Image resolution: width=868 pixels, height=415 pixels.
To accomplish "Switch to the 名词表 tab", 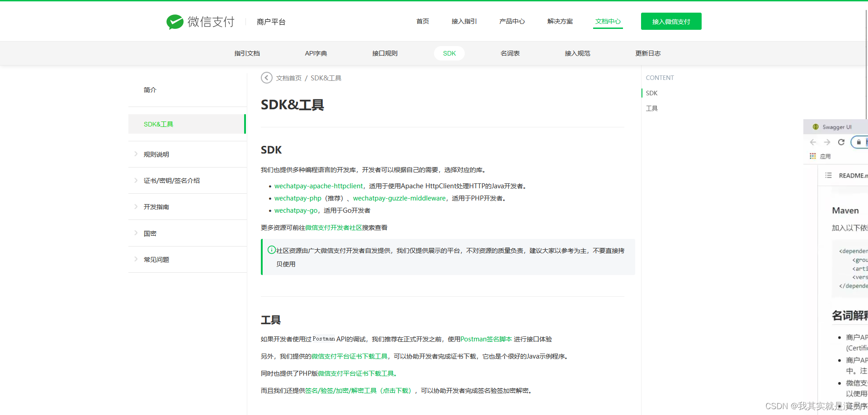I will [510, 53].
